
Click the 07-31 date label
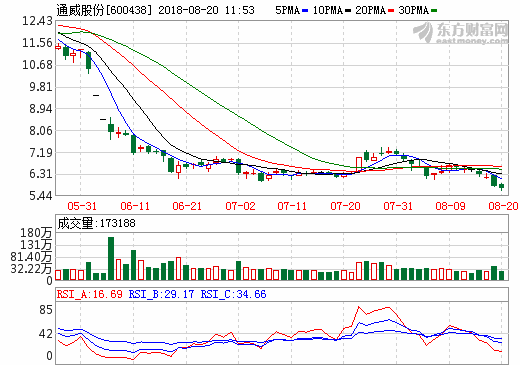tap(398, 206)
